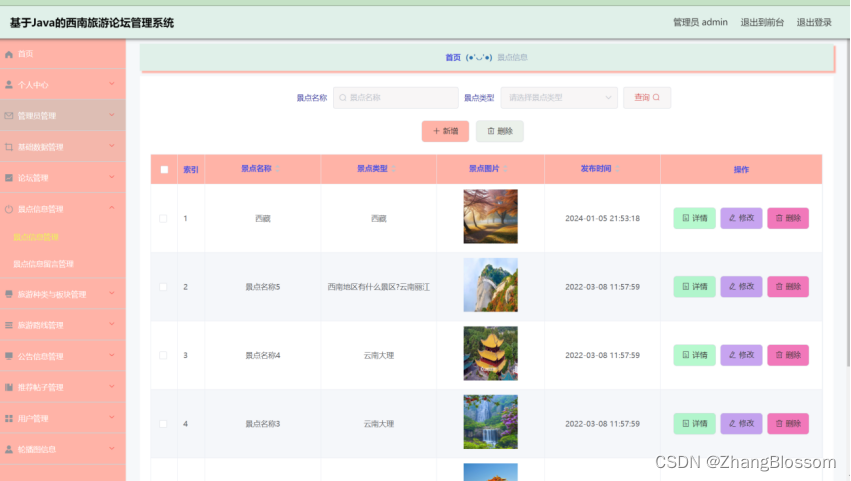Screen dimensions: 851x481
Task: Click the waterfall thumbnail in row 4
Action: (x=491, y=422)
